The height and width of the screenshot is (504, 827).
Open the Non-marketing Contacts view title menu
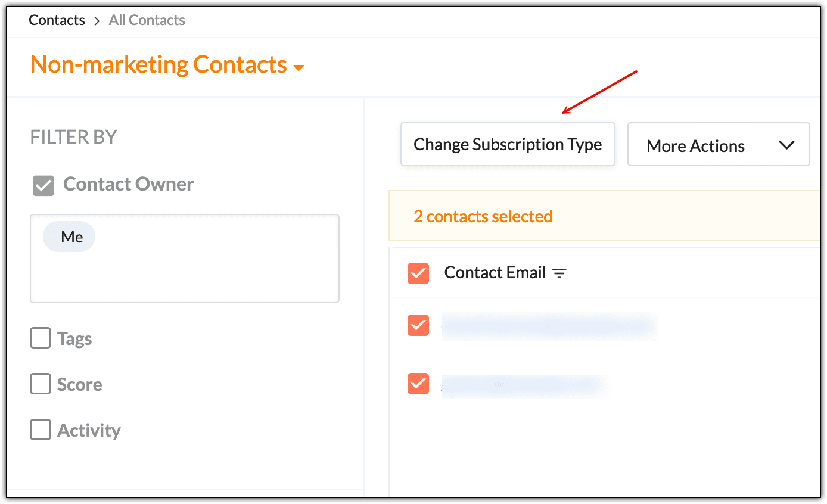click(x=158, y=64)
